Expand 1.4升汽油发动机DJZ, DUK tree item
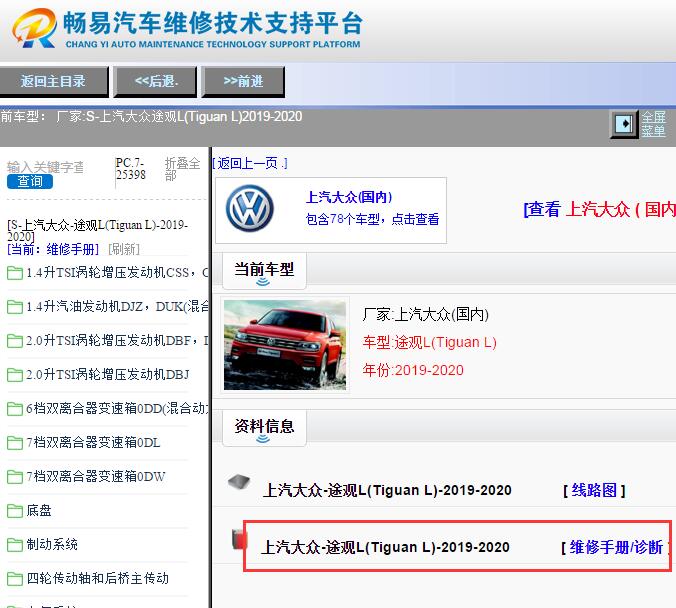Image resolution: width=676 pixels, height=608 pixels. coord(117,307)
